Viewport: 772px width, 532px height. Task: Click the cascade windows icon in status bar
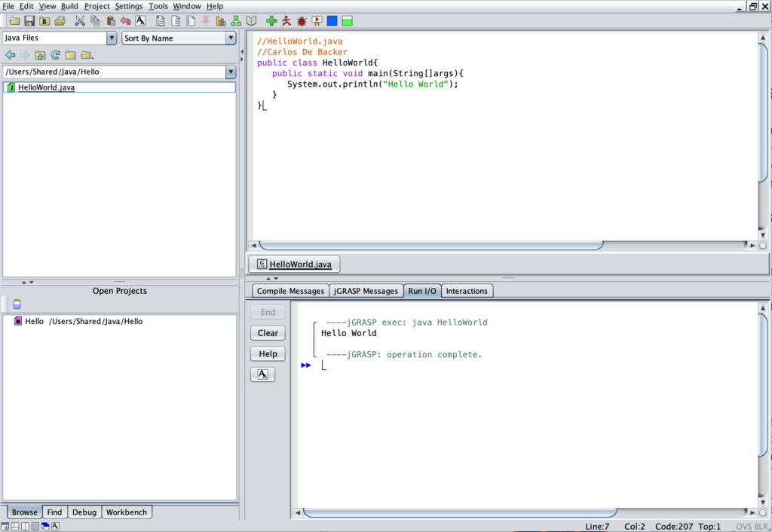point(45,527)
